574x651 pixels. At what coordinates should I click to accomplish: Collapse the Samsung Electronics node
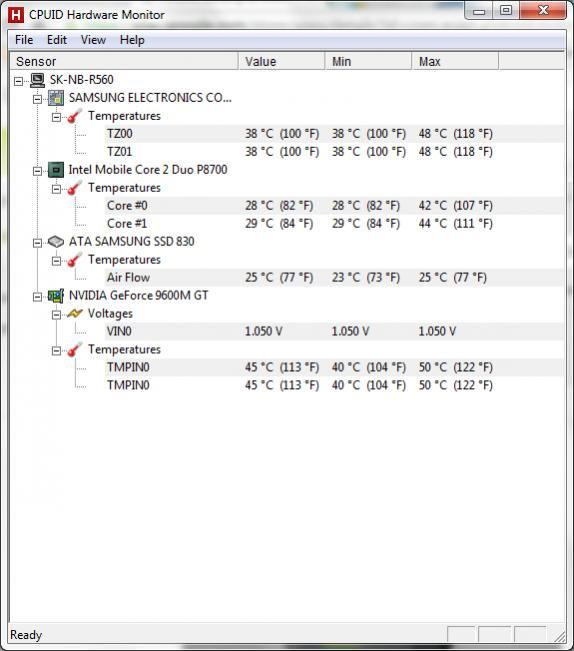(37, 99)
